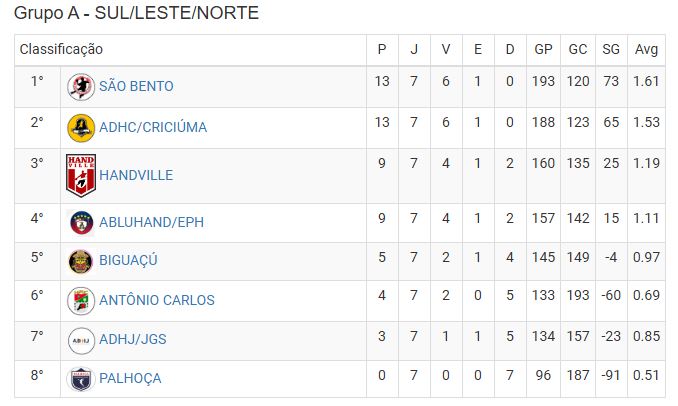This screenshot has height=406, width=678.
Task: Click the Abluhand/EPH team crest
Action: [x=81, y=223]
